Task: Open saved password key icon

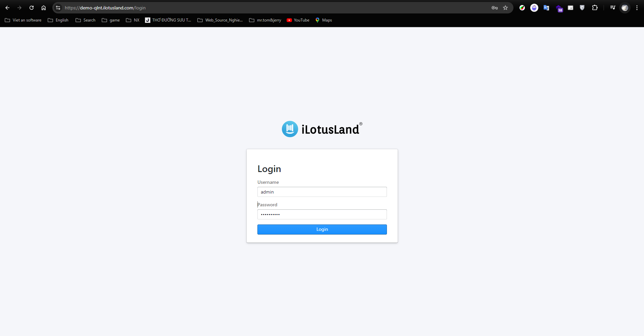Action: 495,8
